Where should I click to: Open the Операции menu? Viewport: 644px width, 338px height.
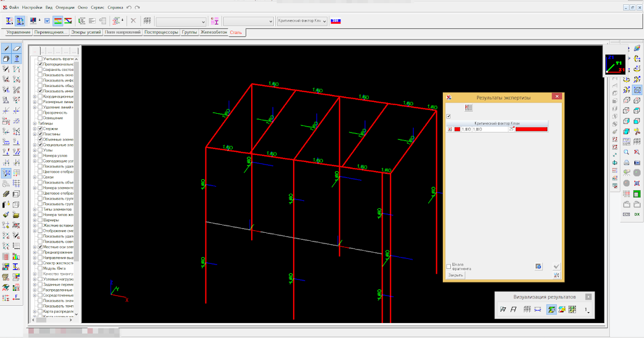coord(65,8)
